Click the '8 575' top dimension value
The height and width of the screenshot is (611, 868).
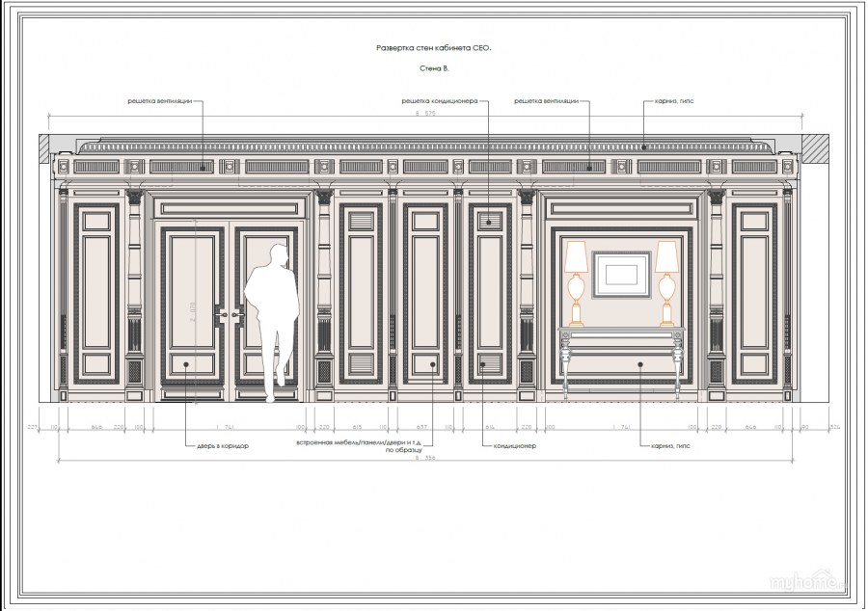(425, 115)
